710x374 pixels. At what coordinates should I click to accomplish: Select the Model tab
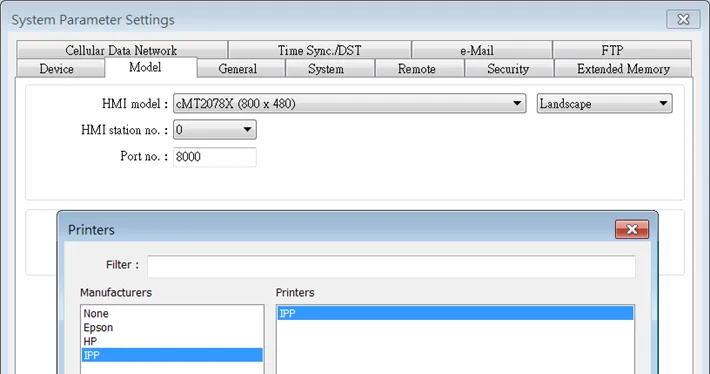(151, 67)
